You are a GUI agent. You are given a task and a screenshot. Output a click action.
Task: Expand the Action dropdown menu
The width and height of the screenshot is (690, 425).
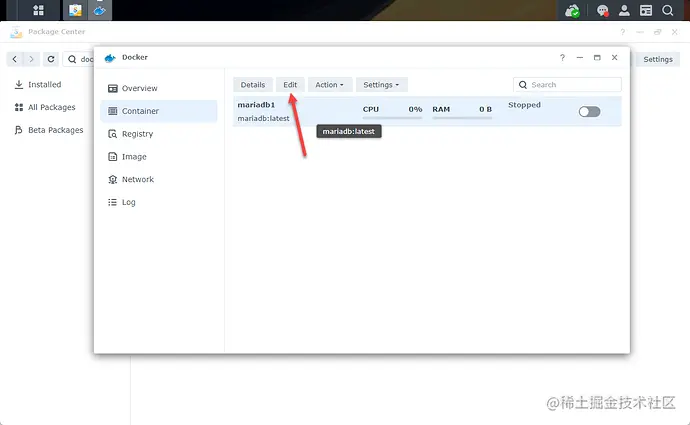pyautogui.click(x=329, y=85)
